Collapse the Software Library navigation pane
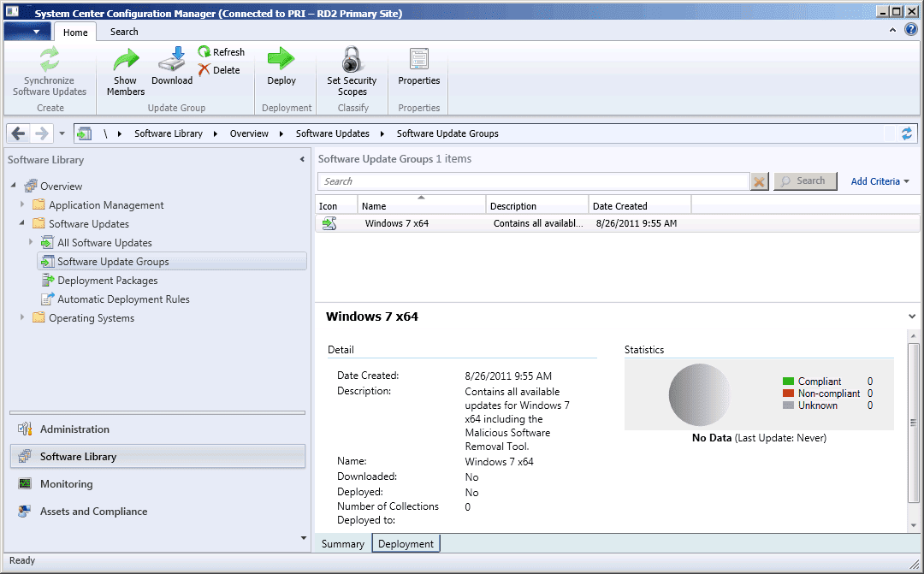The width and height of the screenshot is (924, 574). (x=302, y=159)
